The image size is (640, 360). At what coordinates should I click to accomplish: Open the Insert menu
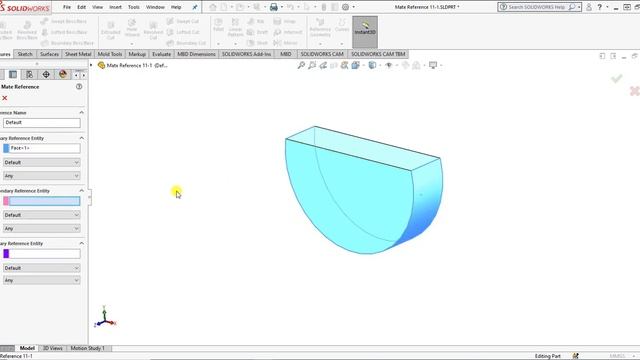click(x=116, y=7)
